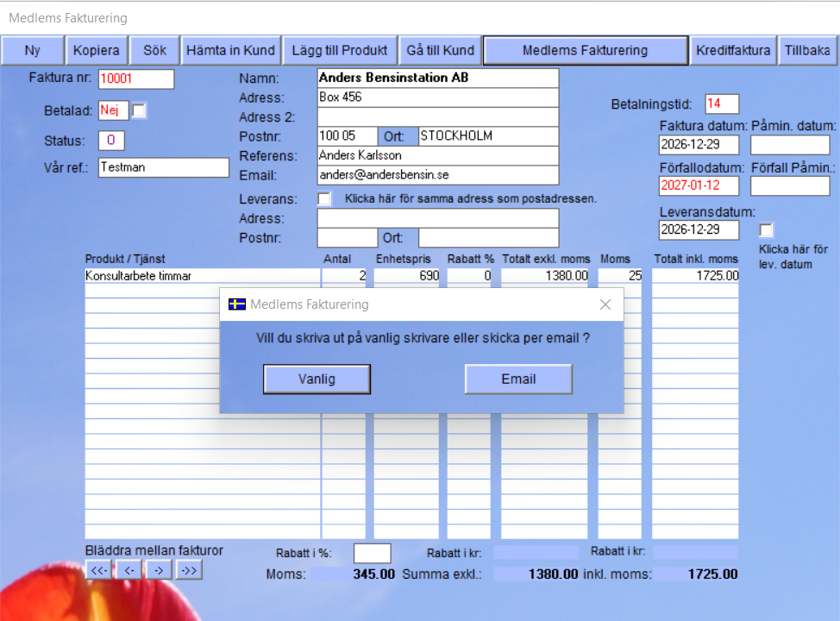
Task: Go to previous invoice with <- button
Action: (x=129, y=570)
